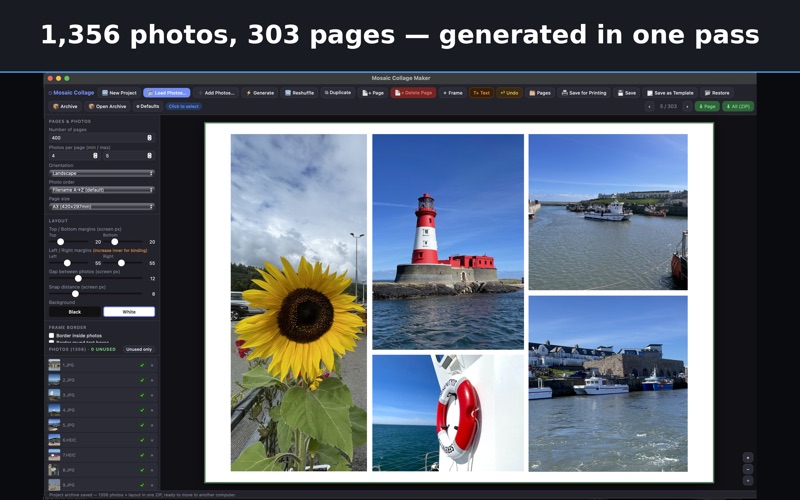Click the red lifebuoy photo on the page

448,413
